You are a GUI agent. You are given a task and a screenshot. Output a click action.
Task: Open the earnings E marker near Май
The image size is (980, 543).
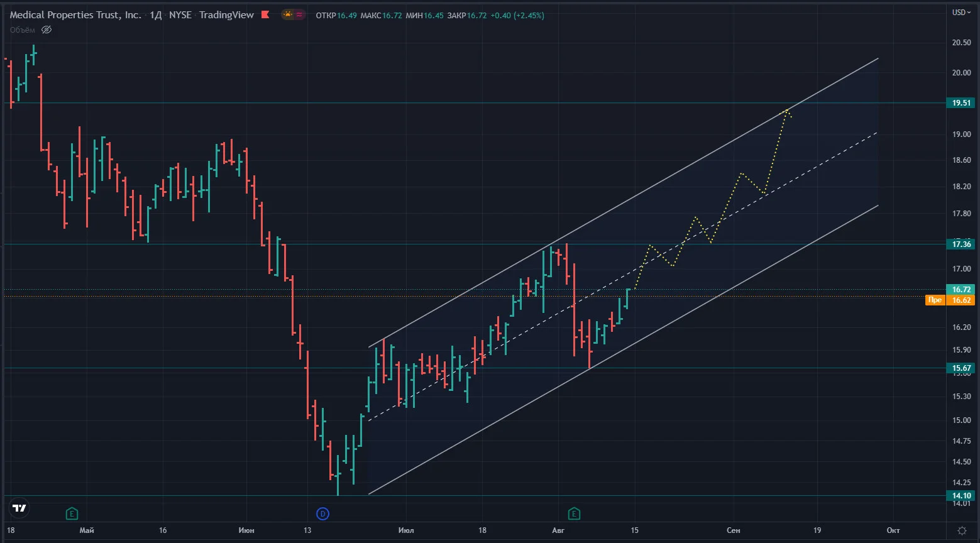(72, 513)
